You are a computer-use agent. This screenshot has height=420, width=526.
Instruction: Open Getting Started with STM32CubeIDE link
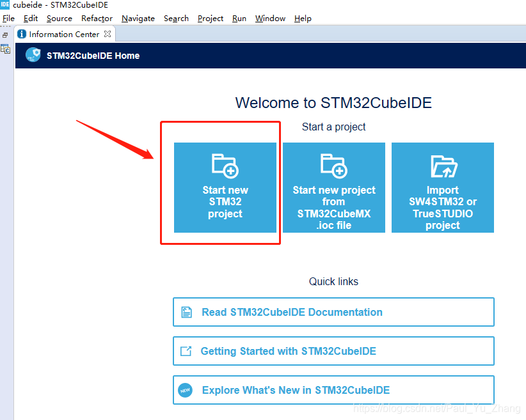pos(333,351)
